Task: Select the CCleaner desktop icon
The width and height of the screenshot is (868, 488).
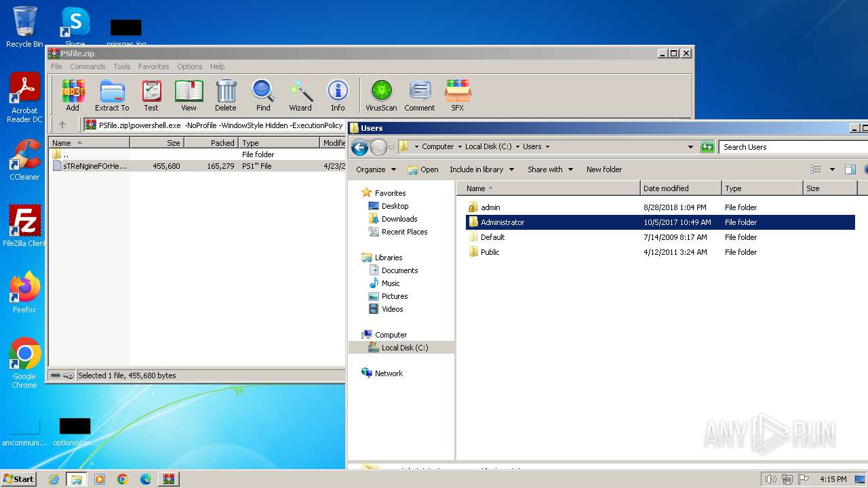Action: click(24, 160)
